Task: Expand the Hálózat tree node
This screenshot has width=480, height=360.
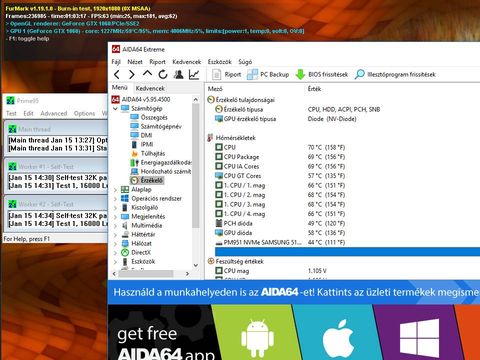Action: point(115,244)
